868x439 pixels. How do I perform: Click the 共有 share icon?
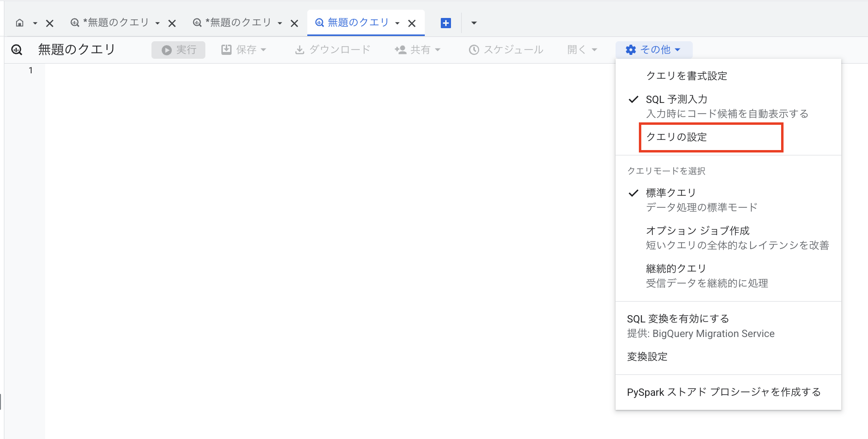pos(400,49)
